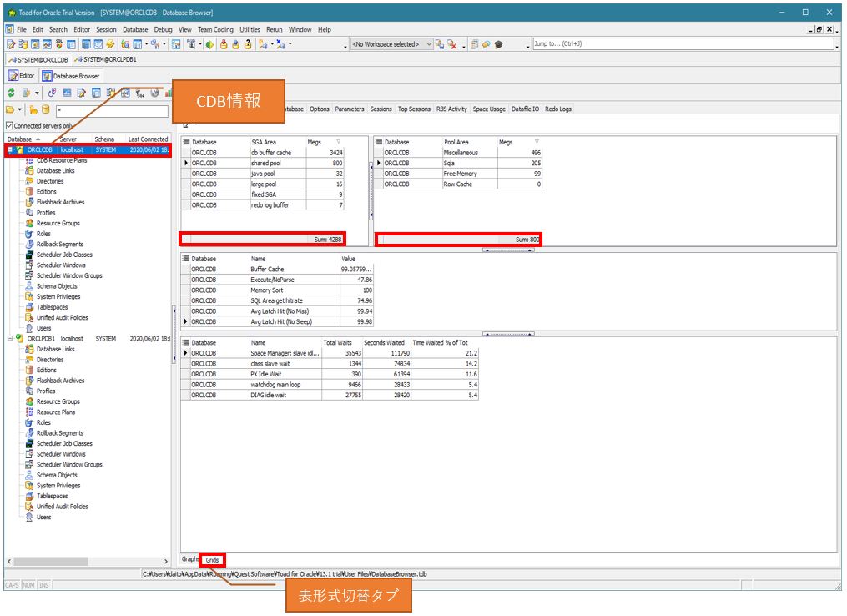Click the Toad application icon left of File menu
This screenshot has height=616, width=847.
click(10, 30)
